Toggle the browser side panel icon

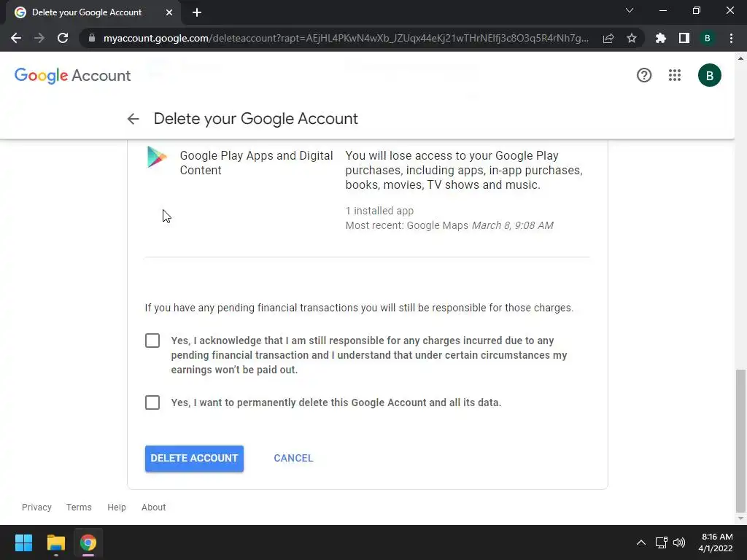[684, 38]
